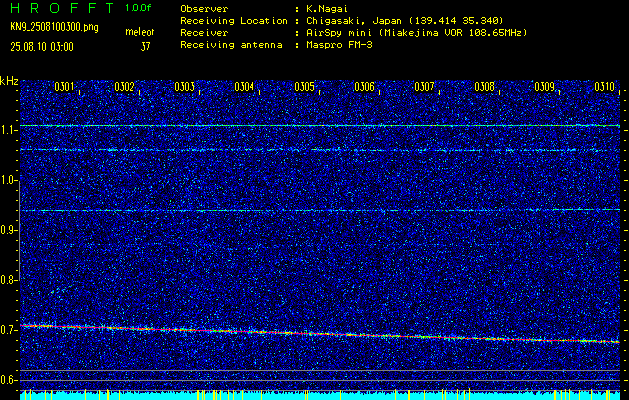Click the horizontal line near 0.94 kHz
Viewport: 629px width, 400px height.
pyautogui.click(x=320, y=210)
